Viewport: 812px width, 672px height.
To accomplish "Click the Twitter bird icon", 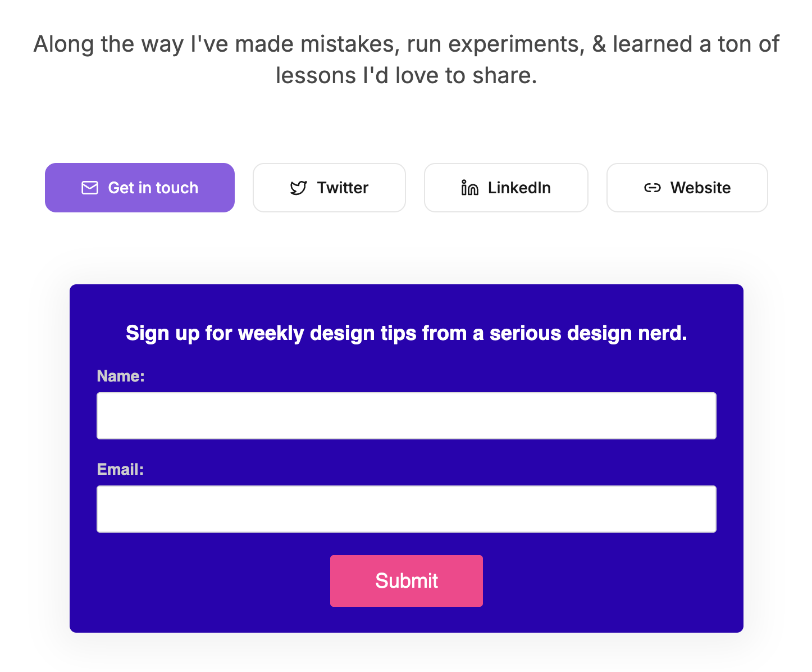I will [298, 188].
